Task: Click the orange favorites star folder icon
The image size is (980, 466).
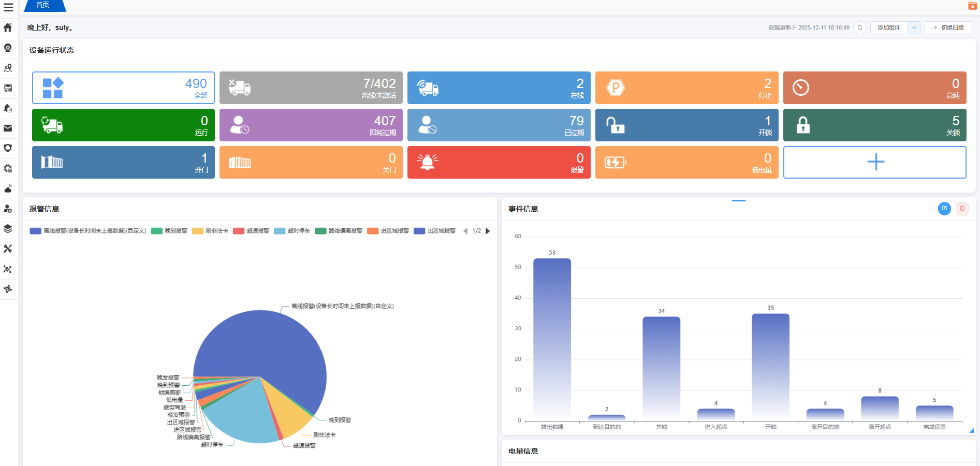Action: click(972, 6)
